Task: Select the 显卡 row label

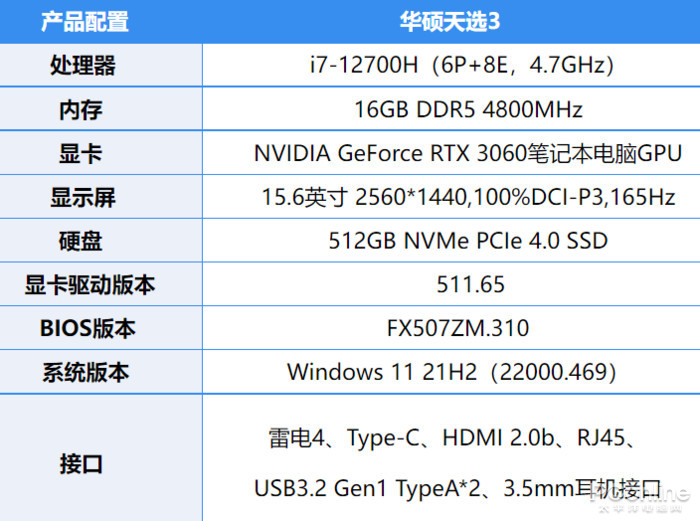Action: pos(84,154)
